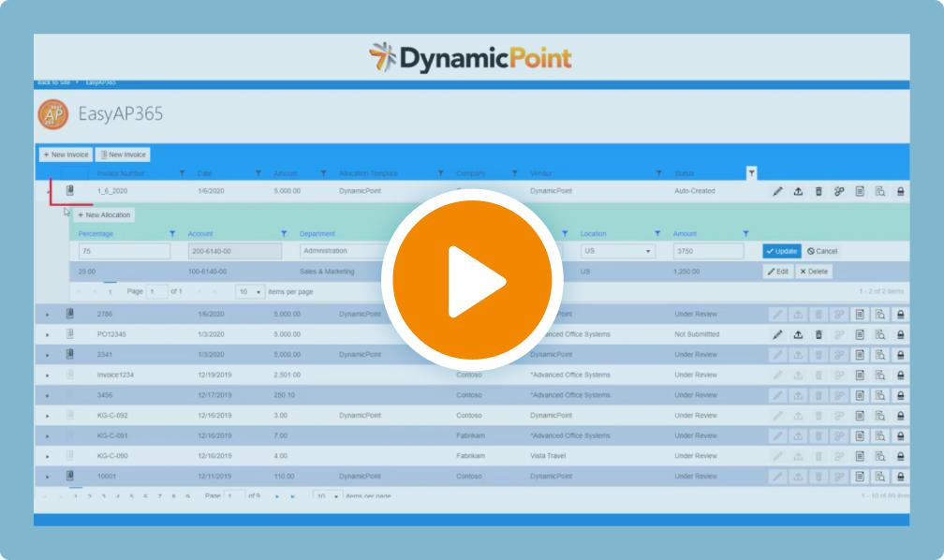Click the Account column header
The image size is (944, 560).
200,233
